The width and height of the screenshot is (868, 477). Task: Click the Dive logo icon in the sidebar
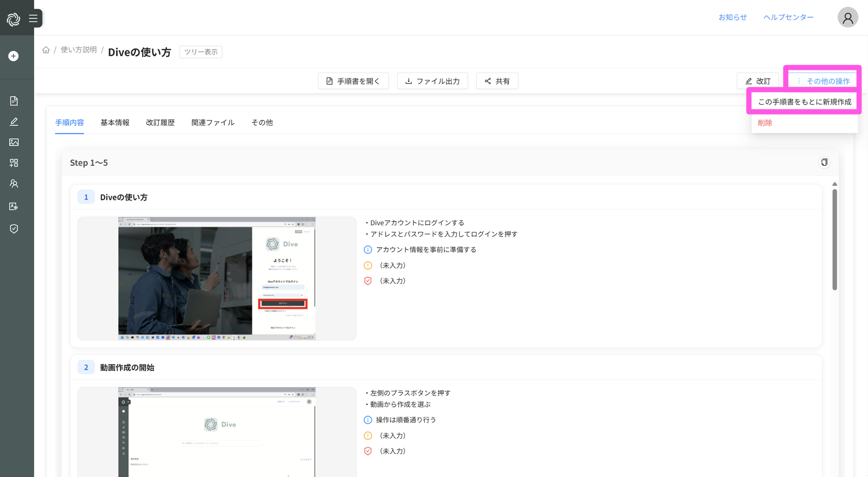(x=13, y=19)
